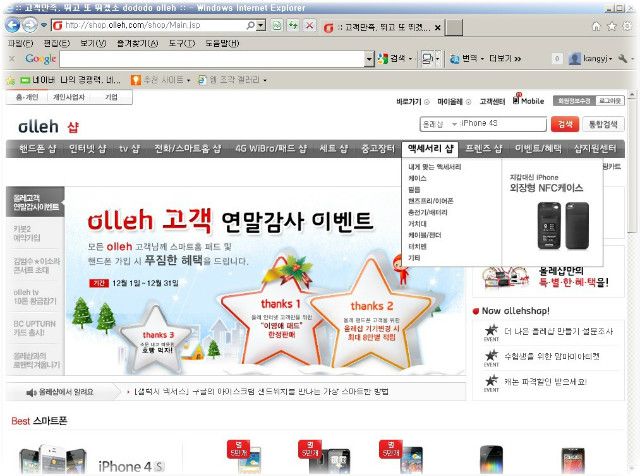Screen dimensions: 640x476
Task: Open the 도구(T) menu
Action: click(x=182, y=43)
